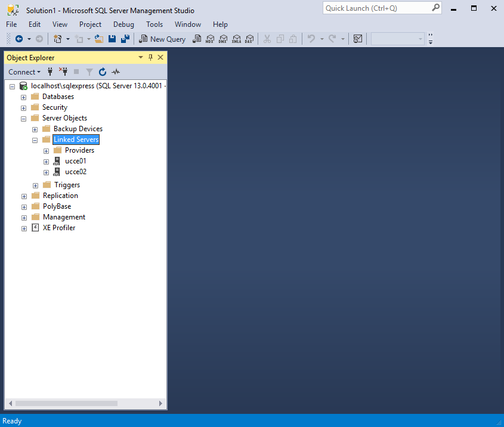Collapse the Server Objects node
504x427 pixels.
pos(23,118)
